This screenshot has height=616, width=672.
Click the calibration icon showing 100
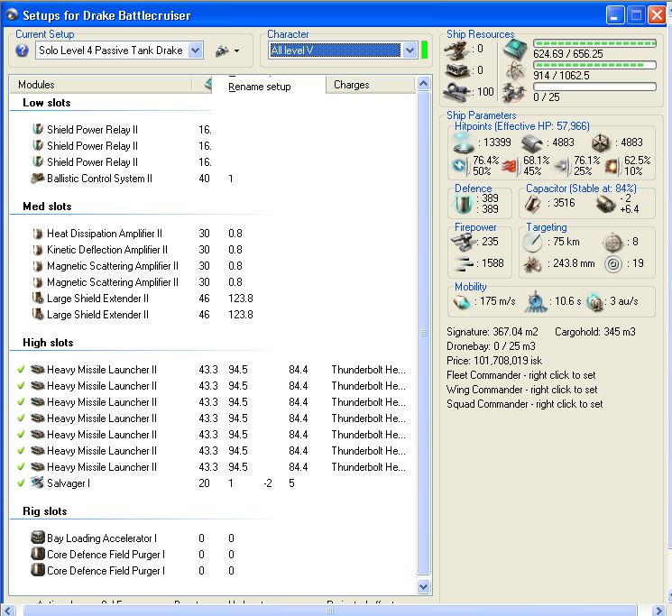point(456,92)
